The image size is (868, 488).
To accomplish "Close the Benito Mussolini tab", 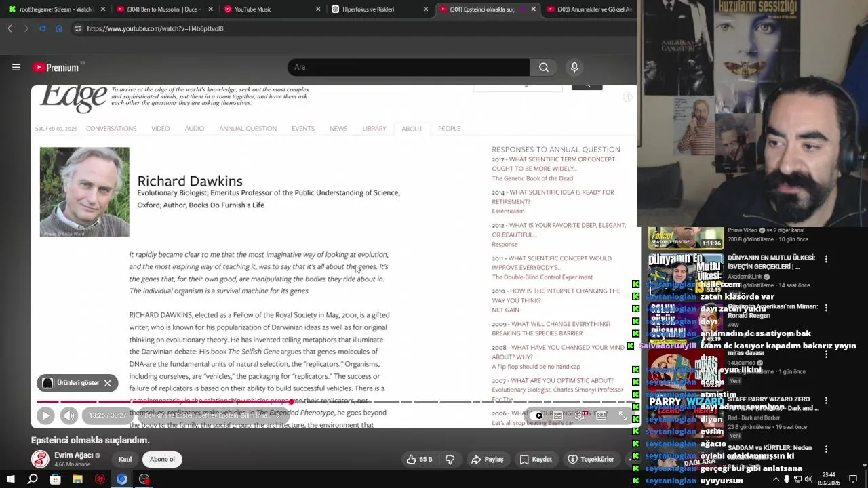I will click(211, 9).
